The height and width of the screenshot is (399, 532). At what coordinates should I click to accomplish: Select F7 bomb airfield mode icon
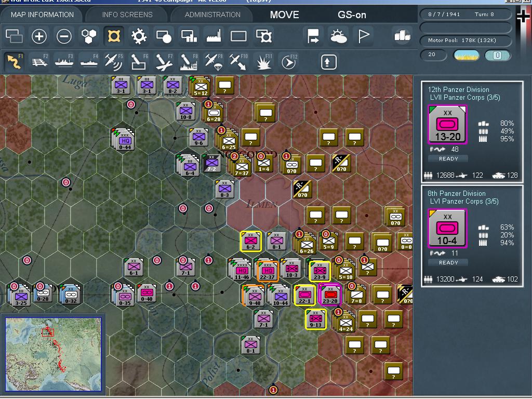click(x=164, y=62)
